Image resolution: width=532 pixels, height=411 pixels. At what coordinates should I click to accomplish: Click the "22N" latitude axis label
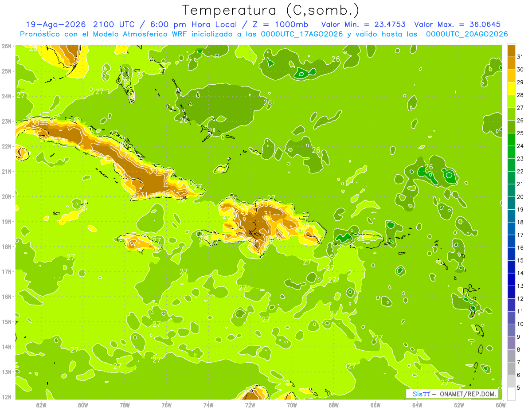7,146
